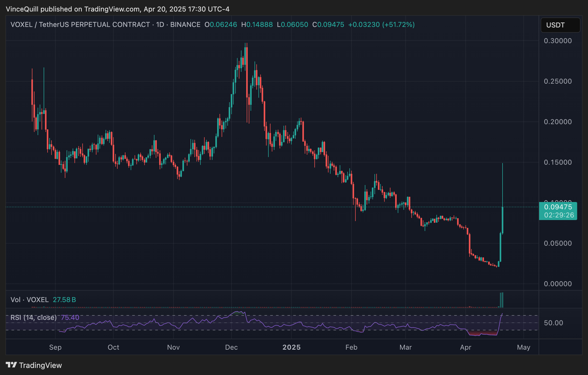Select the Vol · VOXEL indicator label
This screenshot has height=375, width=588.
coord(30,299)
